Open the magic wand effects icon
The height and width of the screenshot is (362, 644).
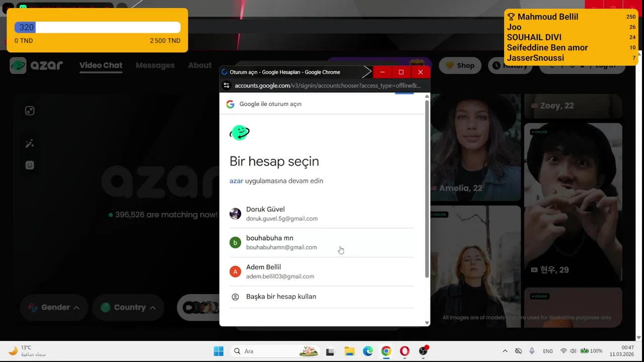pos(30,144)
